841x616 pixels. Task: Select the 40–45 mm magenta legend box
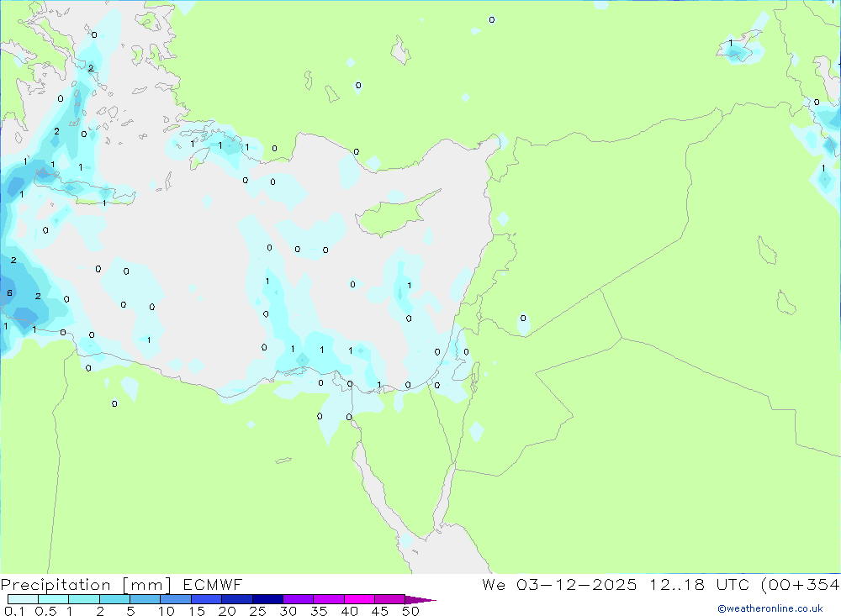click(x=359, y=599)
